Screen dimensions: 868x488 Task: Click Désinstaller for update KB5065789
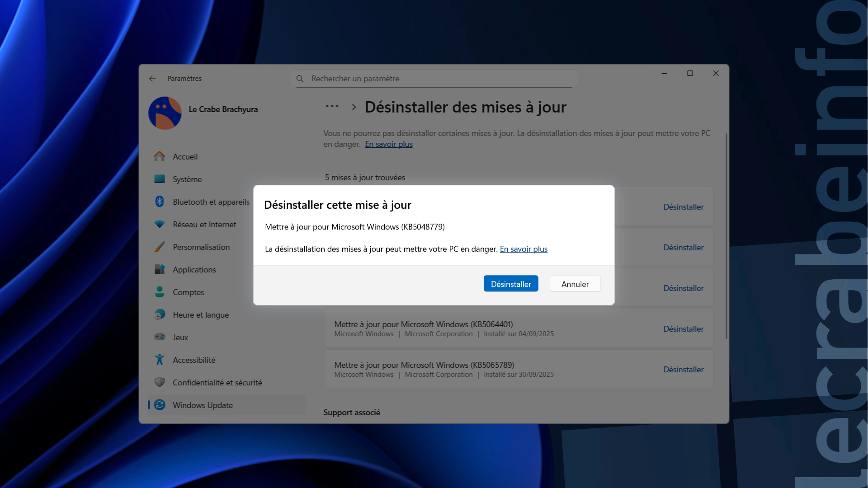[x=683, y=370]
